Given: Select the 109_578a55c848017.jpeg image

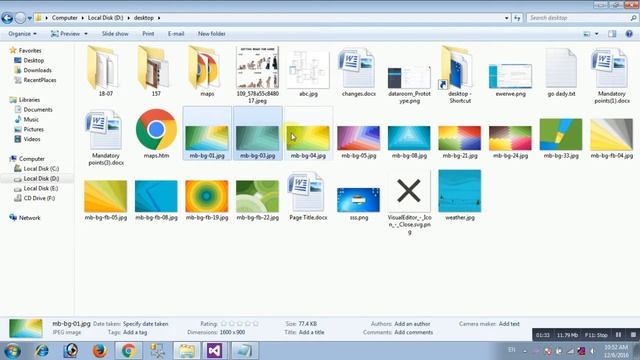Looking at the screenshot, I should (x=258, y=74).
